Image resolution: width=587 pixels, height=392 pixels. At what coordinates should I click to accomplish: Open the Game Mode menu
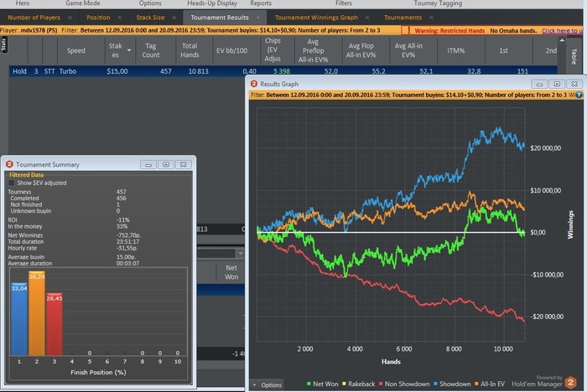[x=83, y=3]
